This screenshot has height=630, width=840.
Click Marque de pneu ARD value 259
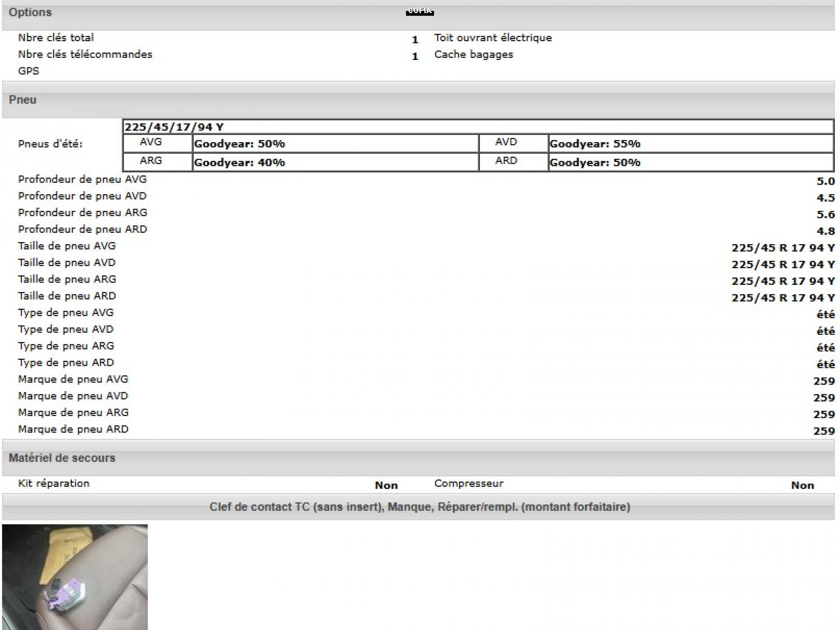[824, 431]
